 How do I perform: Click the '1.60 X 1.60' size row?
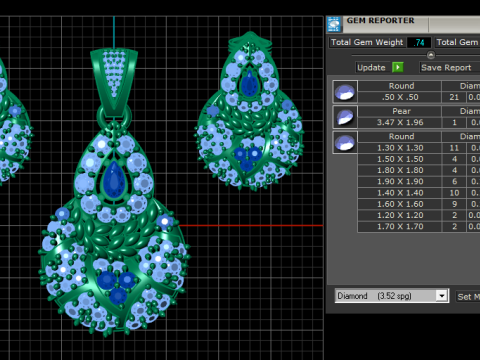(400, 204)
